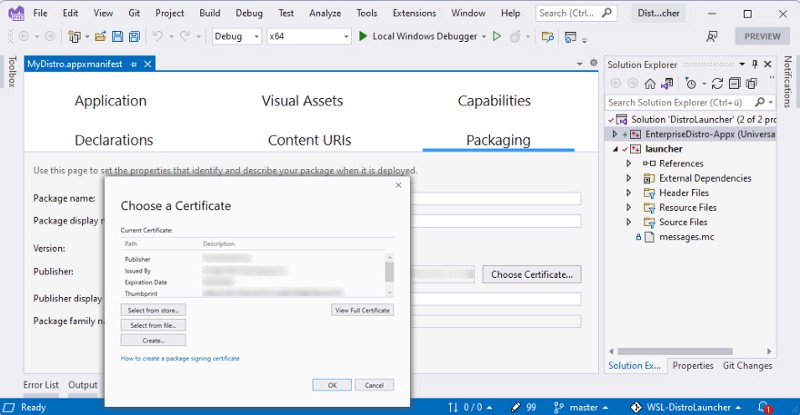Switch to the Declarations tab
800x415 pixels.
pyautogui.click(x=114, y=140)
